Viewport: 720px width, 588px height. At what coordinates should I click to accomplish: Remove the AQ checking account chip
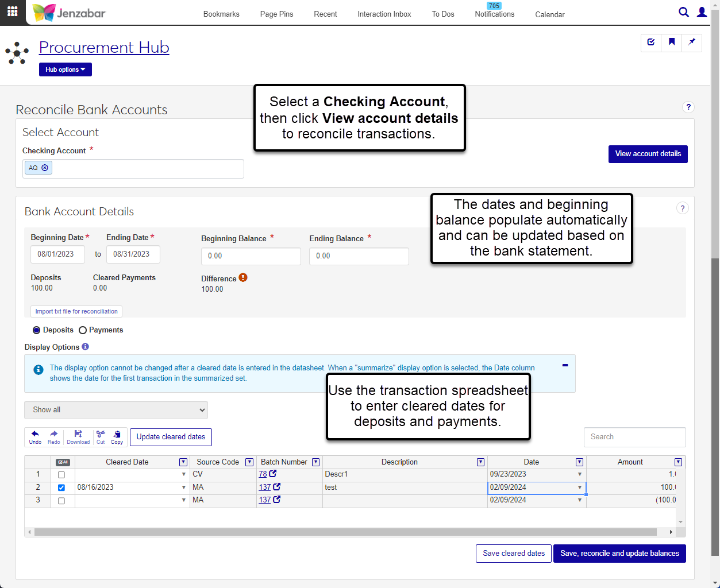[45, 168]
